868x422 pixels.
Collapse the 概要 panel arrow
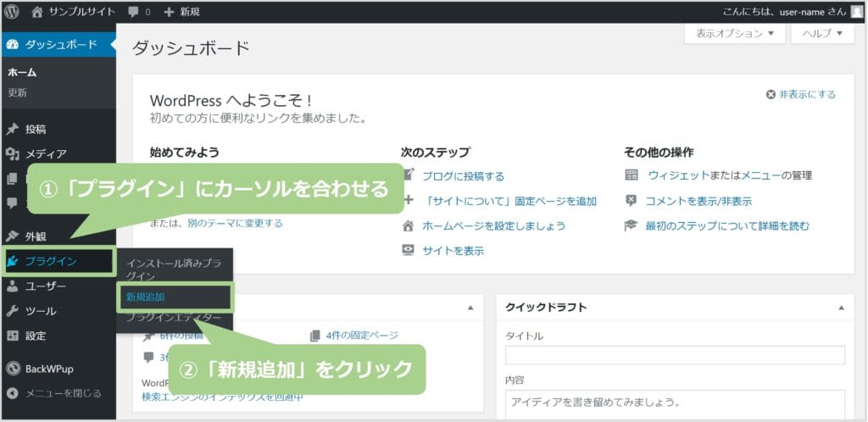[x=470, y=308]
